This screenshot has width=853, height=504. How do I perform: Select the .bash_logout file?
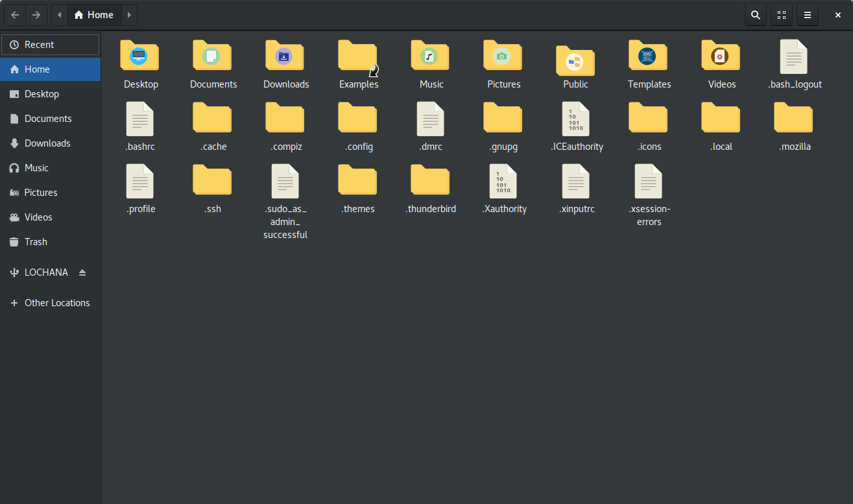(x=793, y=56)
